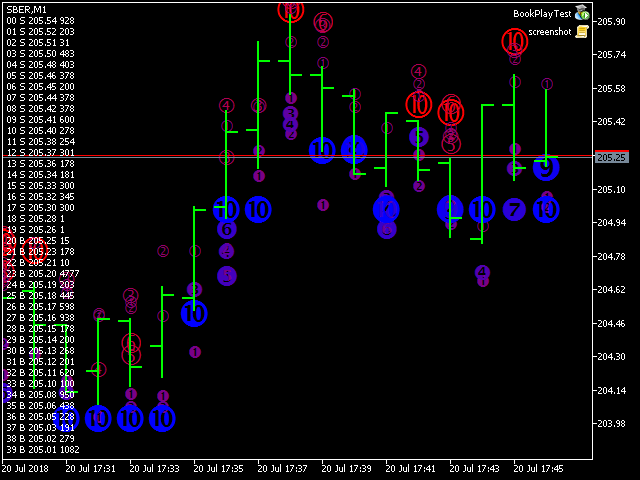Select order book row 39 B 205.01 1082

tap(43, 450)
